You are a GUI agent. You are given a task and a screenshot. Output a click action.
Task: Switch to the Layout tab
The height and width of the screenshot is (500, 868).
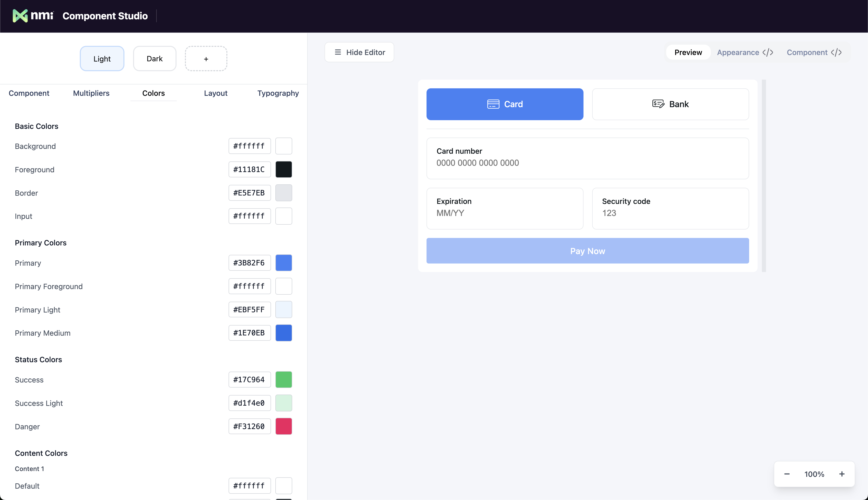(x=216, y=93)
